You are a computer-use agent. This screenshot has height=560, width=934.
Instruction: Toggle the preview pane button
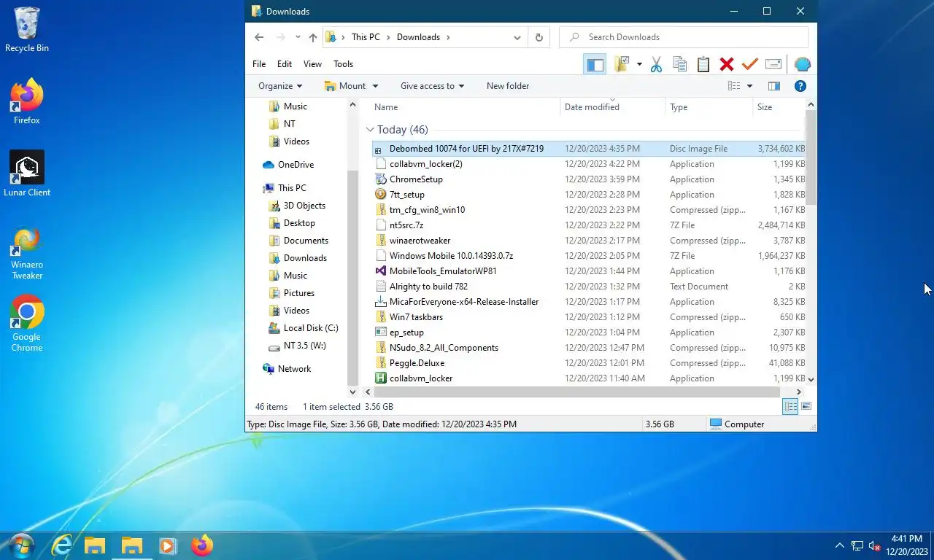pos(774,86)
